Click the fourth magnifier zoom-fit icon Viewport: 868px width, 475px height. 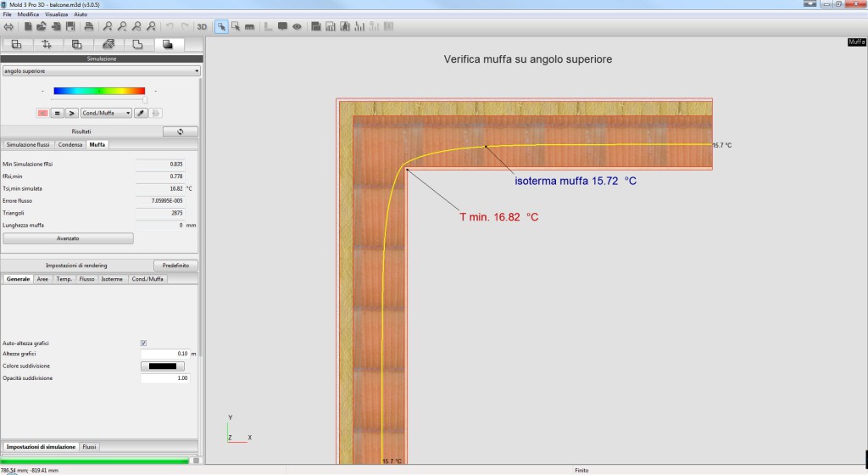151,26
